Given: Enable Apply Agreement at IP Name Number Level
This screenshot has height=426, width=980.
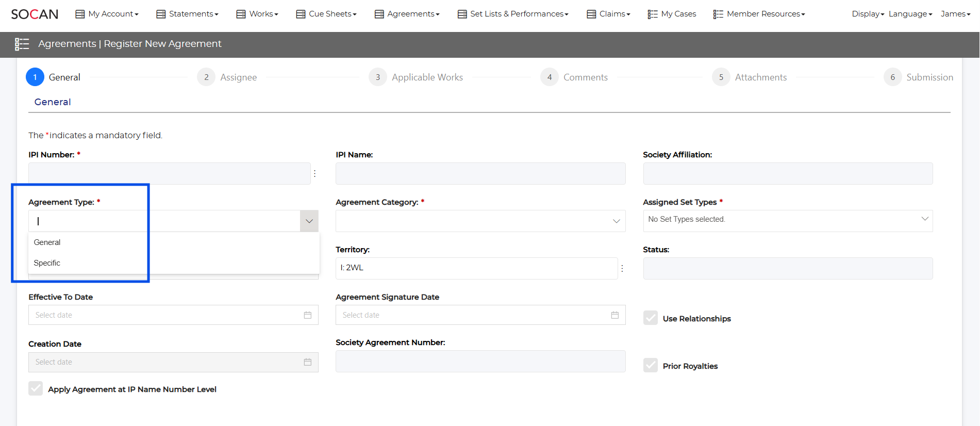Looking at the screenshot, I should coord(36,389).
